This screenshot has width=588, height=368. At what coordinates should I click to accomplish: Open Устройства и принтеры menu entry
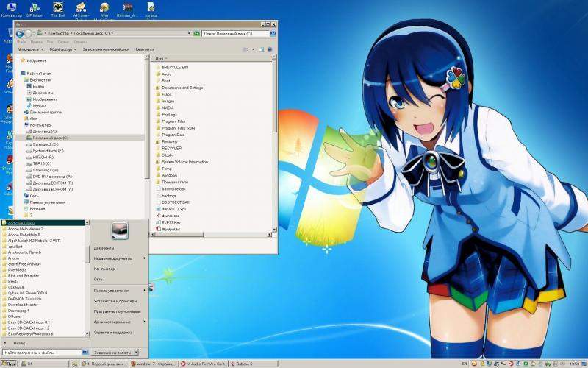(115, 300)
